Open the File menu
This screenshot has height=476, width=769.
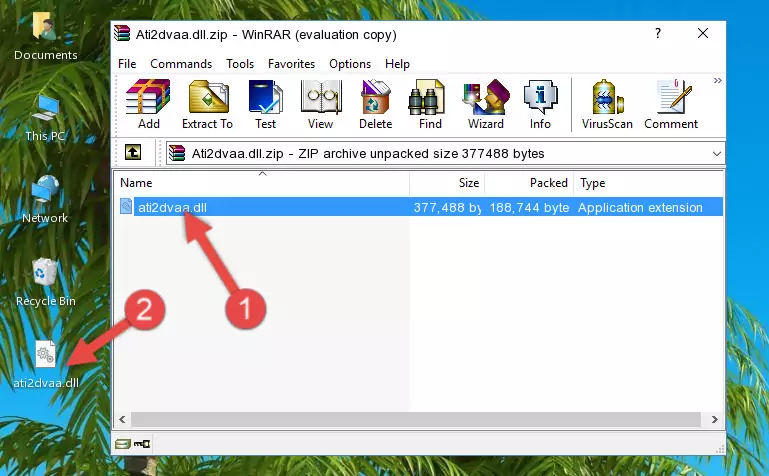(x=127, y=64)
